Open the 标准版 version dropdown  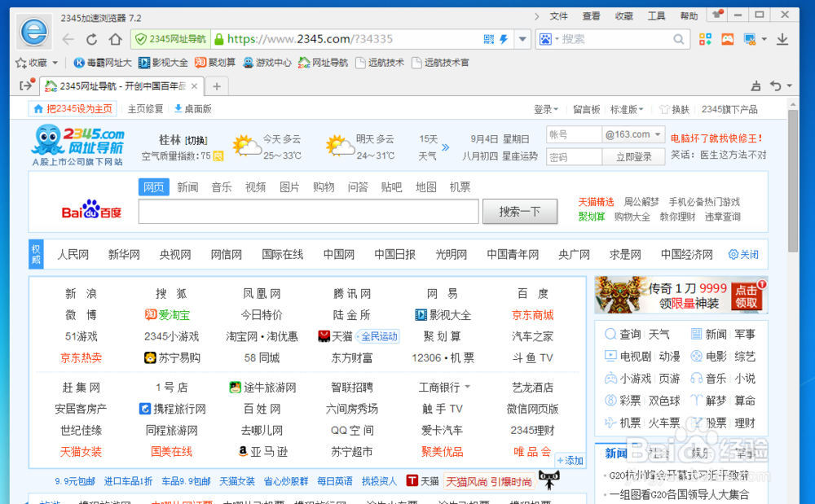pyautogui.click(x=627, y=110)
